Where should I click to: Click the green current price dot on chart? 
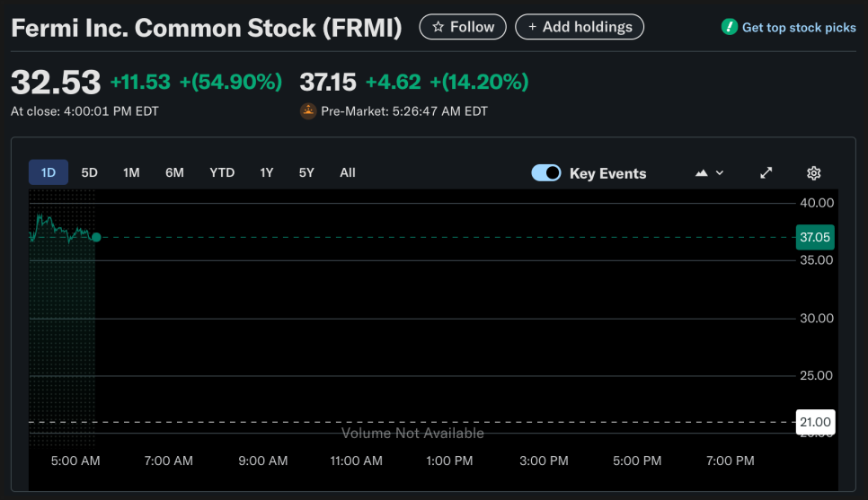point(96,238)
